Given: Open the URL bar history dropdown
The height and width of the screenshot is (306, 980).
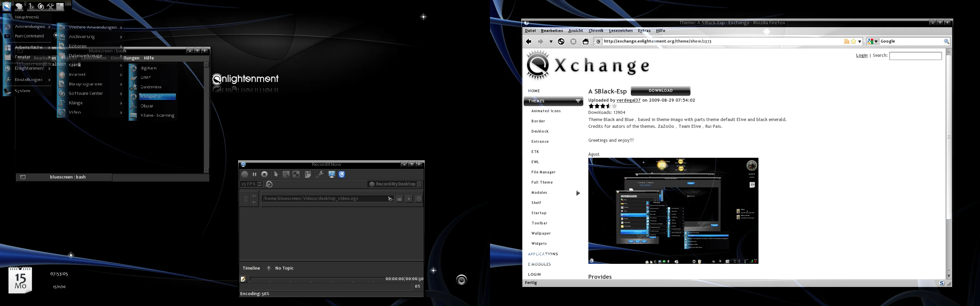Looking at the screenshot, I should click(860, 41).
